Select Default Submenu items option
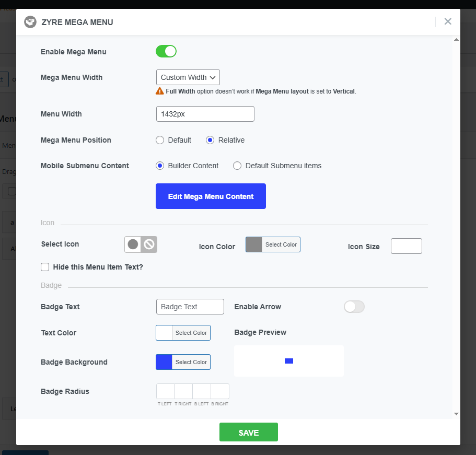 [x=237, y=166]
